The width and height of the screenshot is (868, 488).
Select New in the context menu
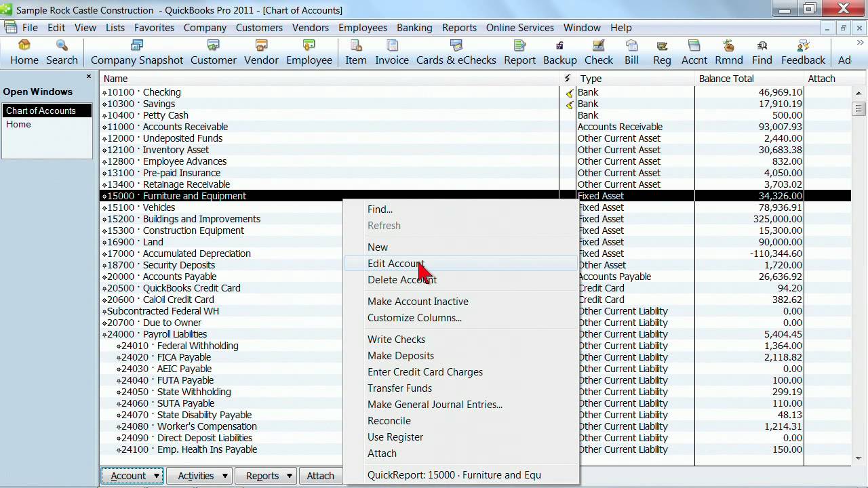[461, 247]
